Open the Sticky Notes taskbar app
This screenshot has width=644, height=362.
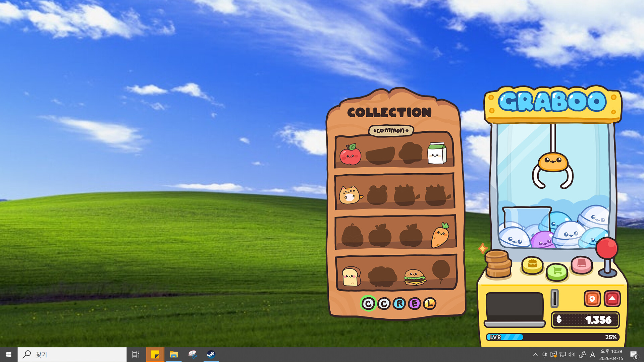point(155,355)
